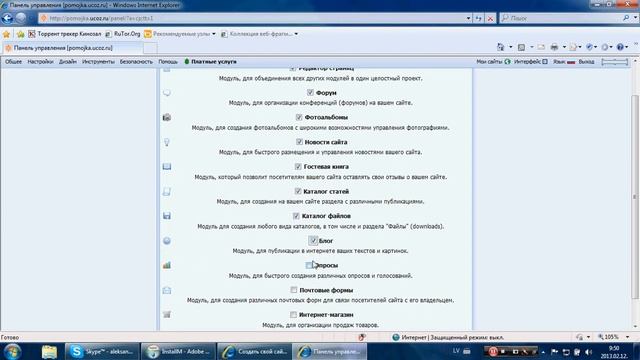640x360 pixels.
Task: Open the Помощь menu
Action: pos(168,62)
